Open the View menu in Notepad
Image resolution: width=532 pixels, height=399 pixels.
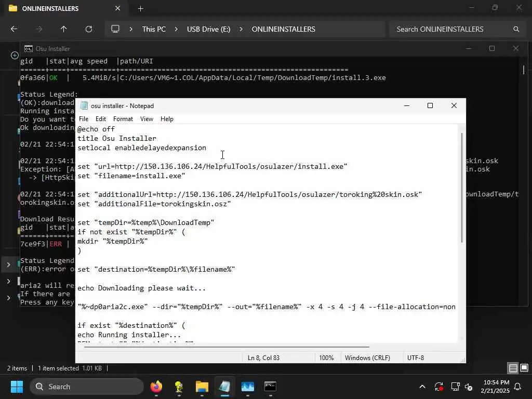[147, 119]
